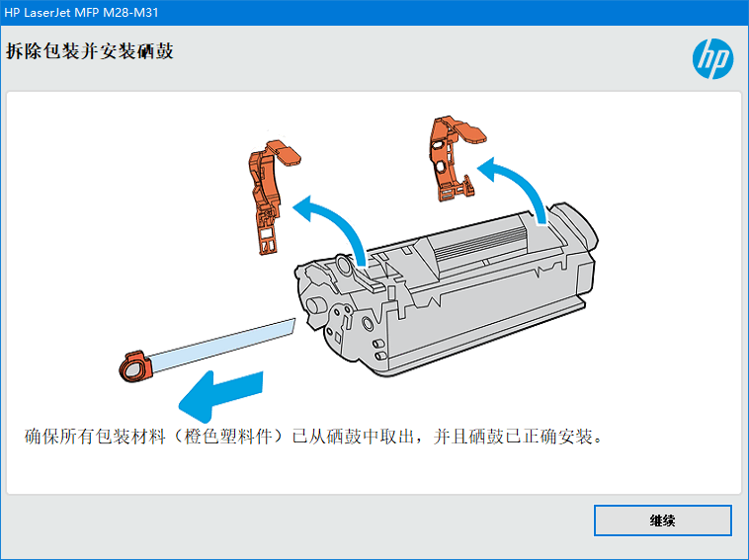
Task: Click the cartridge's right end handle
Action: pos(573,227)
